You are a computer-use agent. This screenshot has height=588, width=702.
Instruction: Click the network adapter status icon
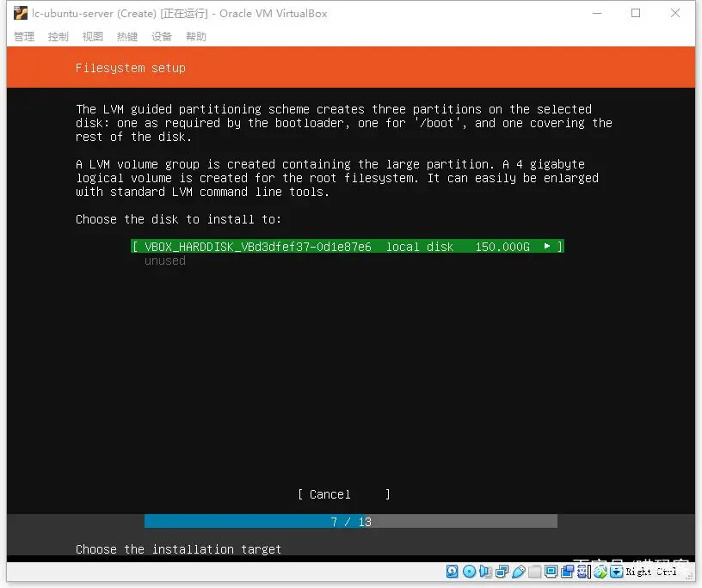pos(502,572)
